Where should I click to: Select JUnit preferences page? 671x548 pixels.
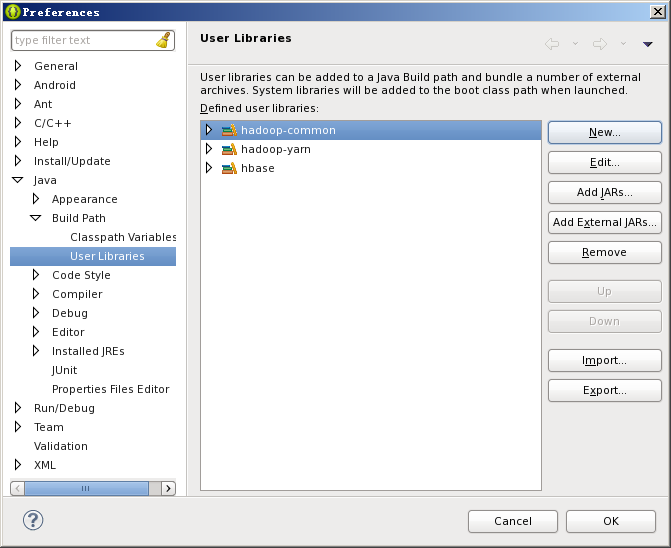pos(64,370)
